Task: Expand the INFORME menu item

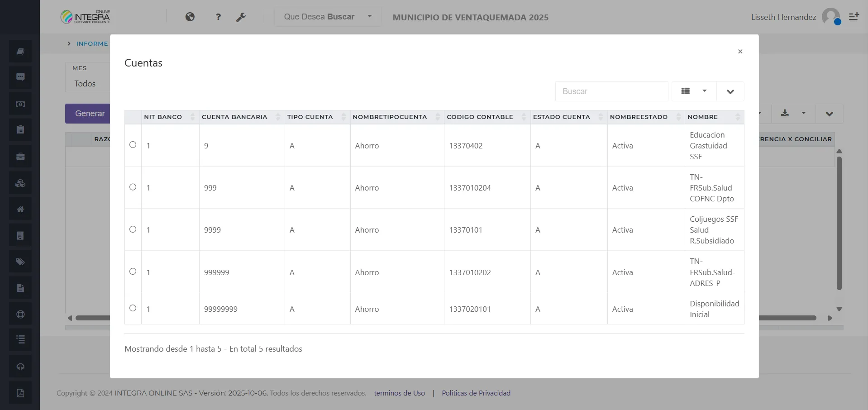Action: coord(68,43)
